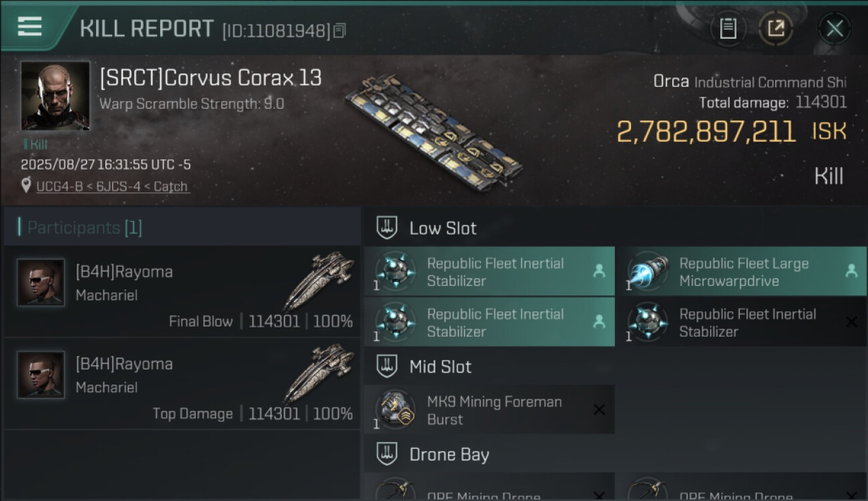Image resolution: width=868 pixels, height=501 pixels.
Task: Click the clipboard report icon
Action: tap(728, 29)
